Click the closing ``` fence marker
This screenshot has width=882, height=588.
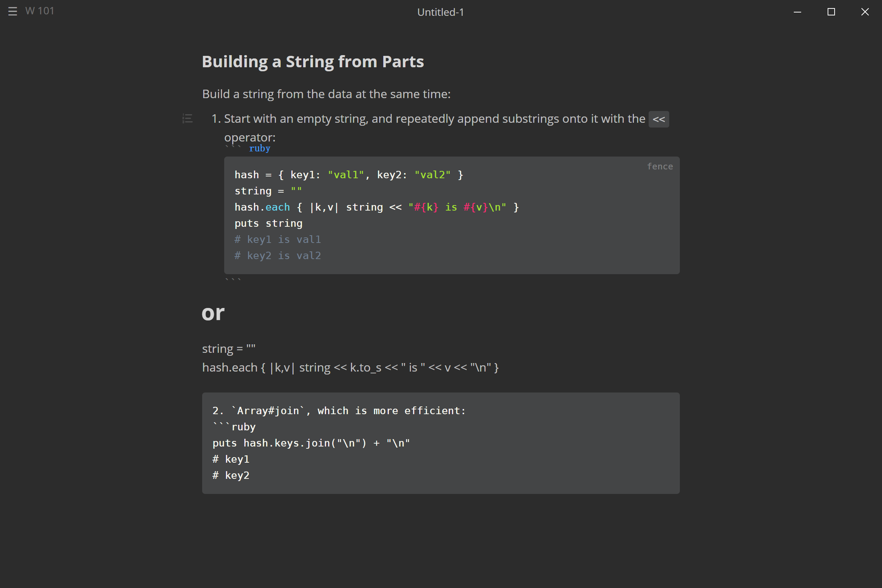point(233,280)
